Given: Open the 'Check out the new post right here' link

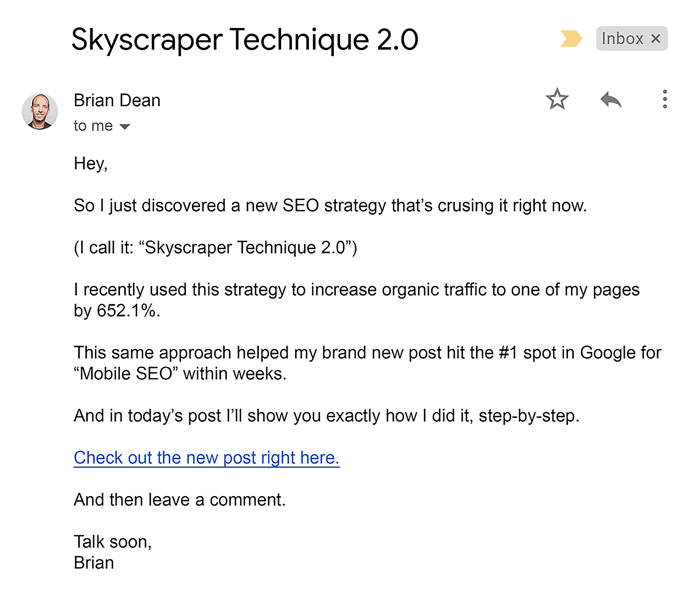Looking at the screenshot, I should 206,458.
